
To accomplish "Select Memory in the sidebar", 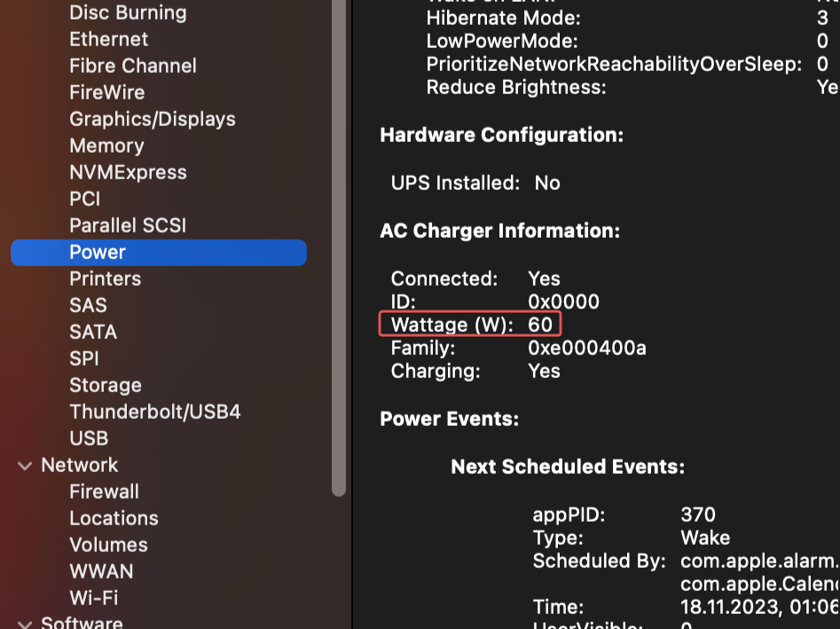I will (x=106, y=145).
